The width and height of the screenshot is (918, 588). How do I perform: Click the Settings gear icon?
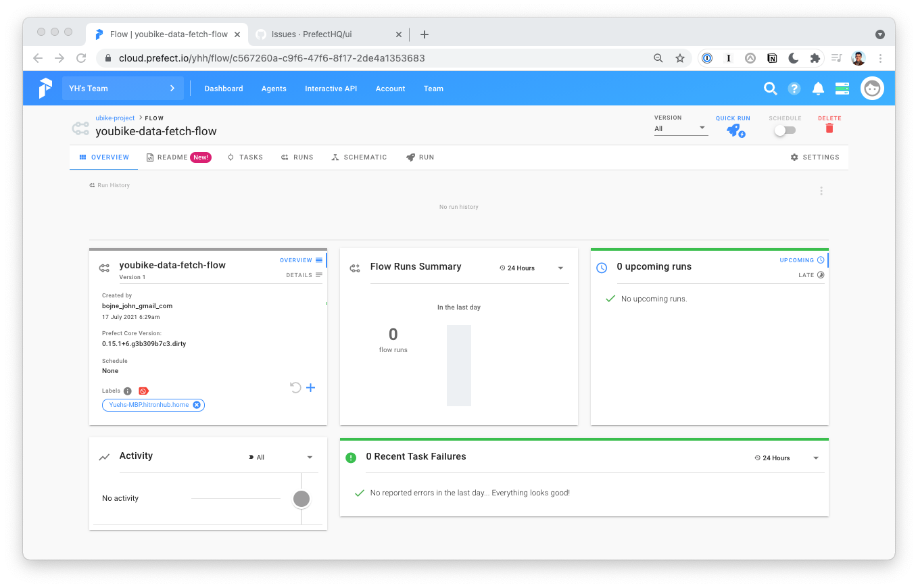click(x=794, y=157)
